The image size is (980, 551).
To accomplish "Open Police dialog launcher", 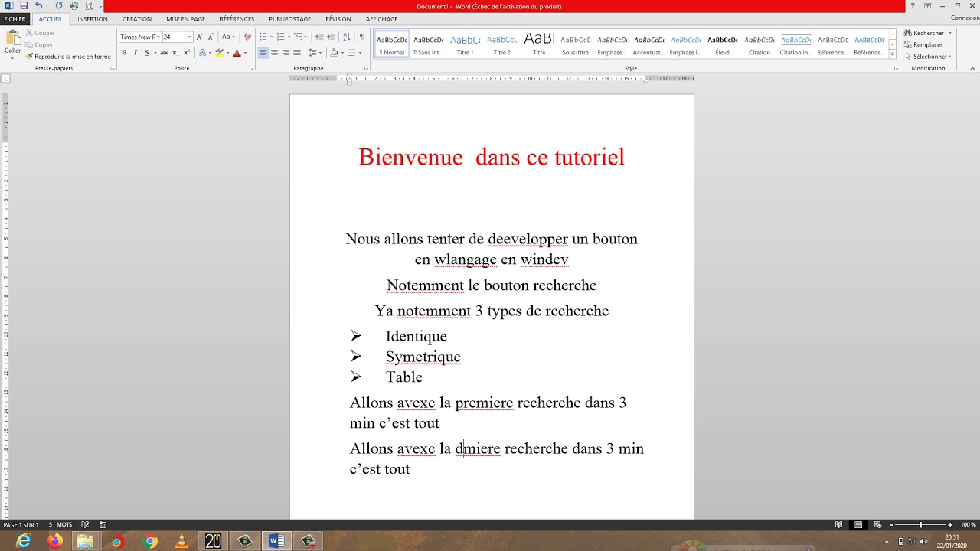I will coord(252,69).
